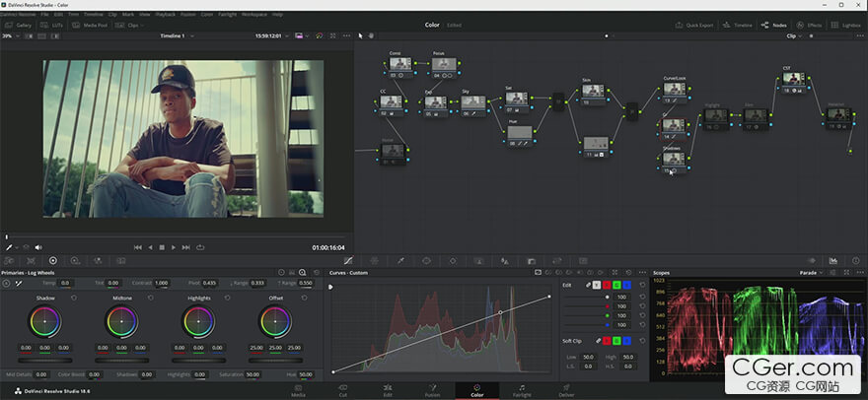Open the Lightbox view

click(x=846, y=25)
